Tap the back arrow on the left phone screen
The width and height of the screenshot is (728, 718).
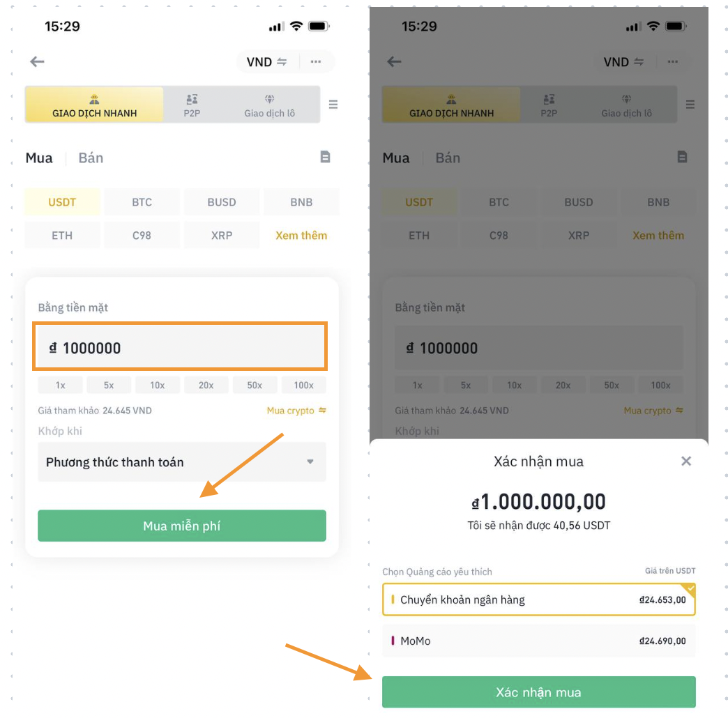(38, 61)
